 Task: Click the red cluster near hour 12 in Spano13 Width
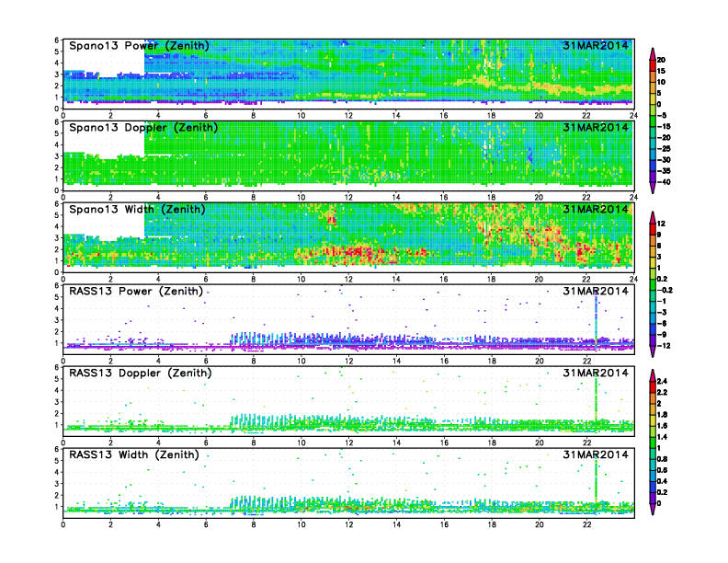click(x=358, y=253)
